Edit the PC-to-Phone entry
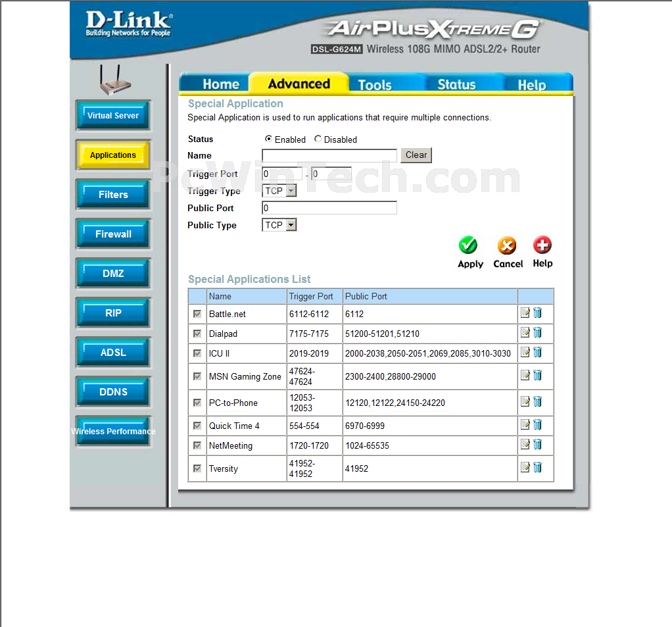Viewport: 672px width, 627px height. point(525,401)
